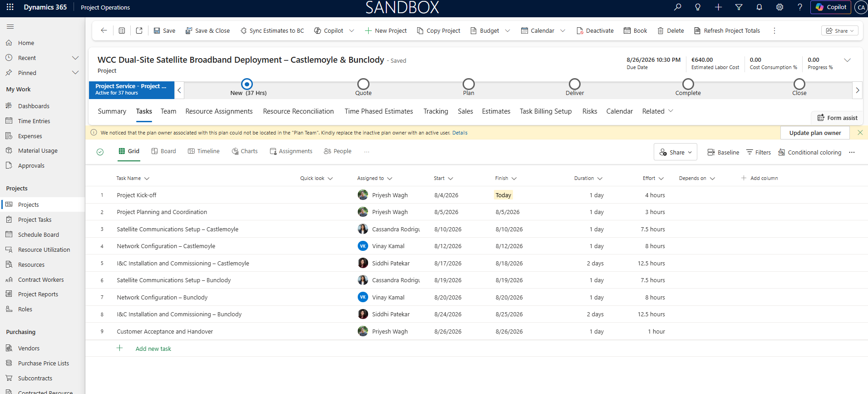Image resolution: width=868 pixels, height=394 pixels.
Task: Collapse process bar with left chevron
Action: (179, 90)
